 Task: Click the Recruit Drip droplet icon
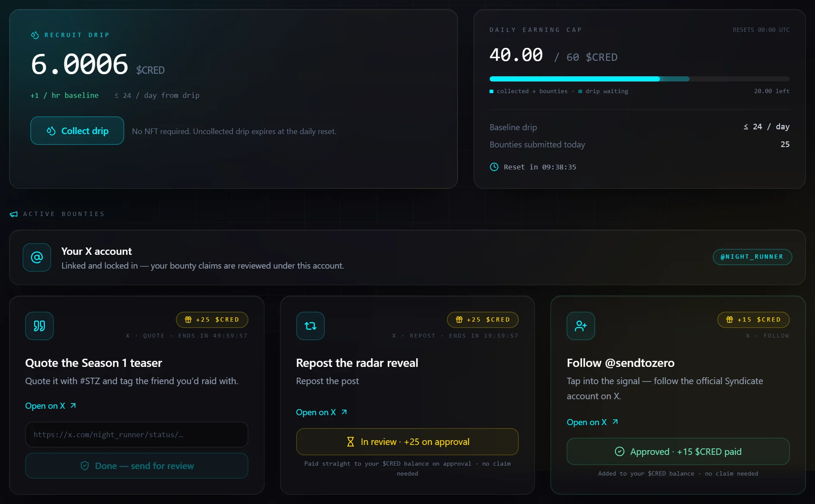click(x=35, y=35)
